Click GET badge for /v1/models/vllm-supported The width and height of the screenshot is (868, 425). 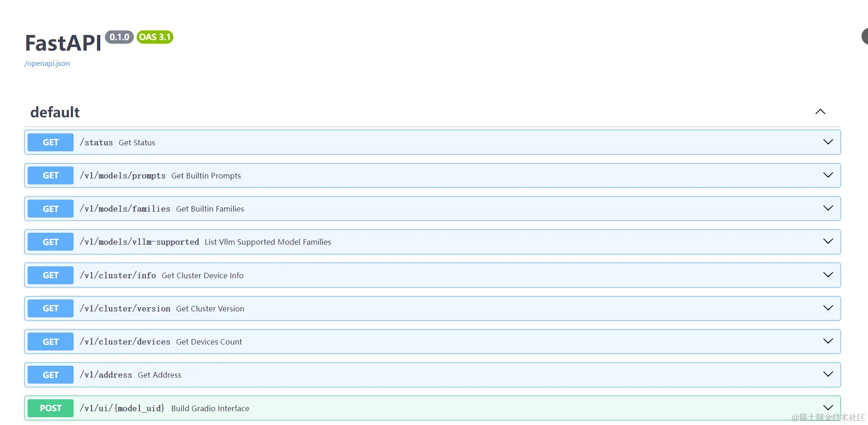51,241
